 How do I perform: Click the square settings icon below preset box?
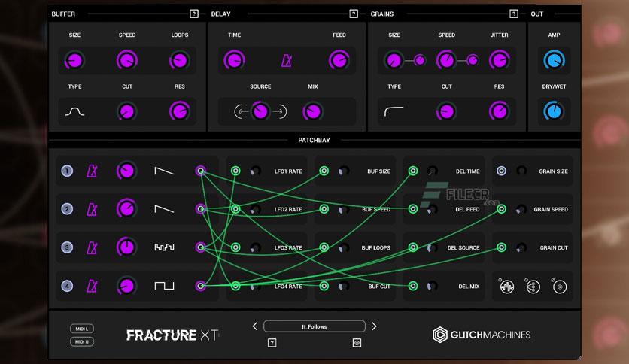point(357,343)
